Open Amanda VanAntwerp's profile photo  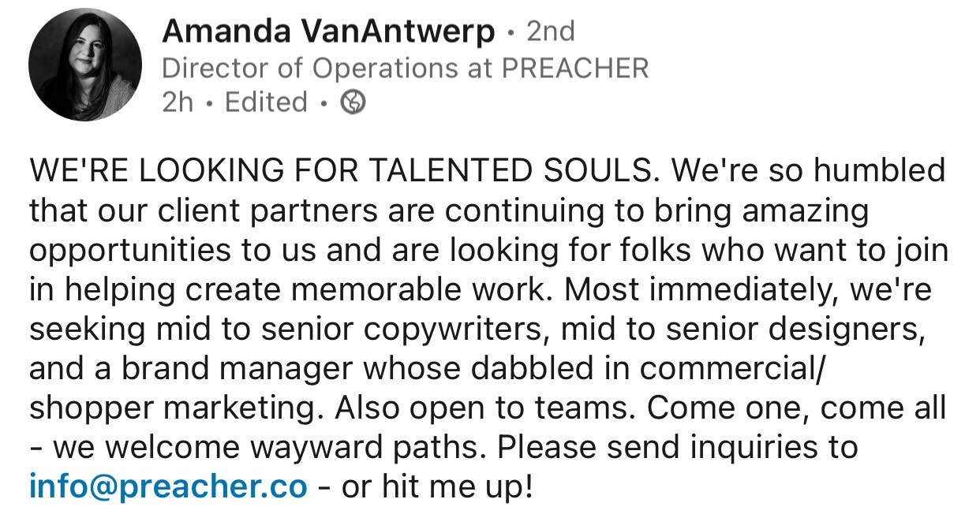tap(85, 65)
